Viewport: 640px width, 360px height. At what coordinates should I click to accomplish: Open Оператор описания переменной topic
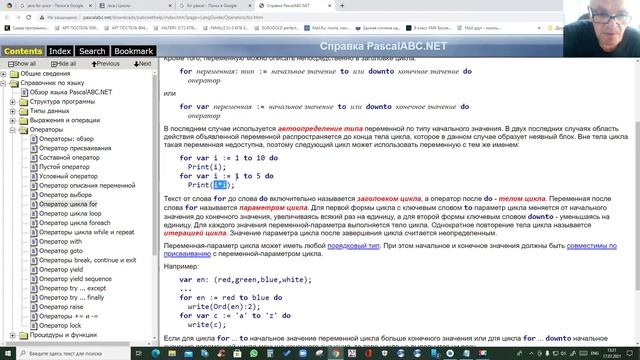coord(87,185)
